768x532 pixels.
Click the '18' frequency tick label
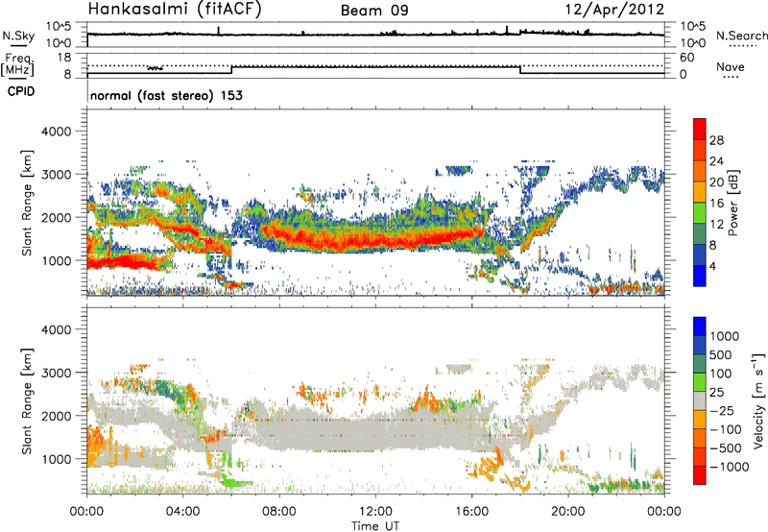[x=64, y=58]
